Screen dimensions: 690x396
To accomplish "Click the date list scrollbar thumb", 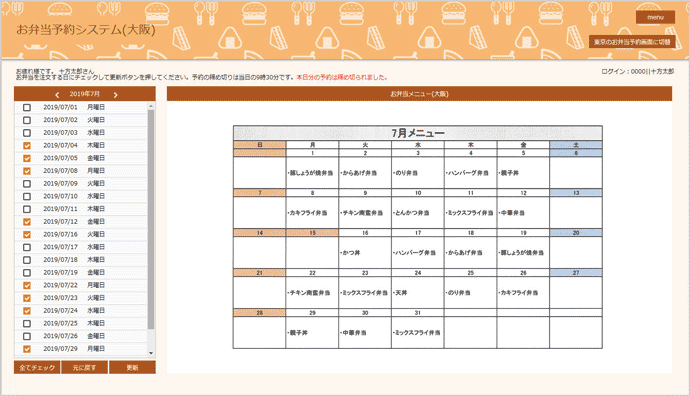I will click(151, 219).
